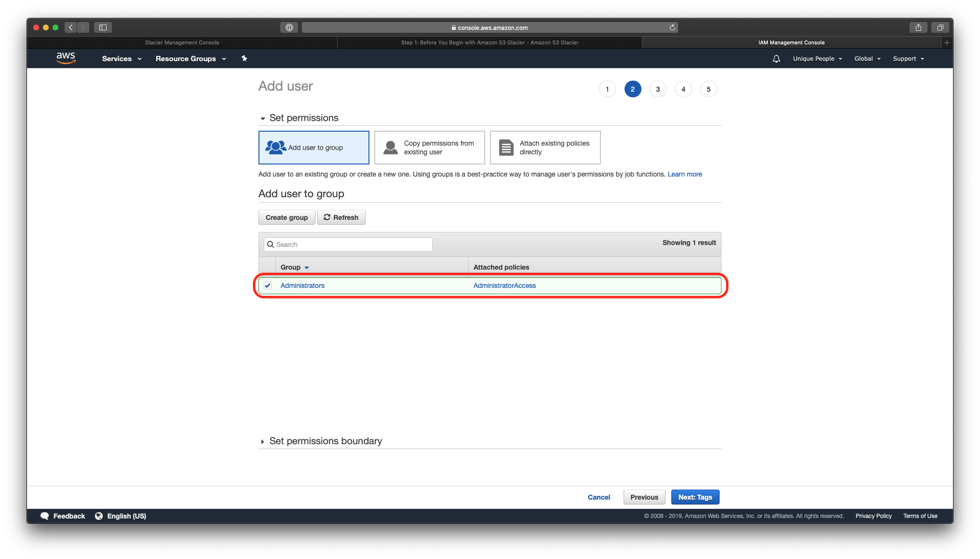Click the Previous button
Image resolution: width=980 pixels, height=559 pixels.
pos(644,497)
